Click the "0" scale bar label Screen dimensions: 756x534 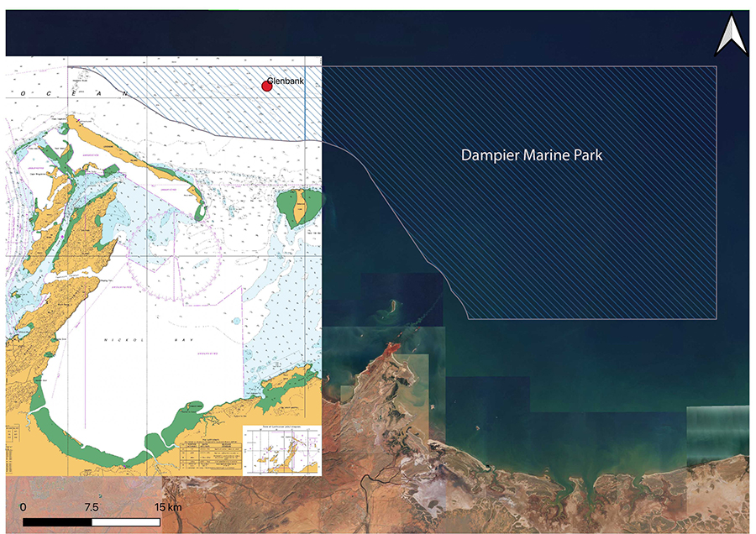(24, 508)
